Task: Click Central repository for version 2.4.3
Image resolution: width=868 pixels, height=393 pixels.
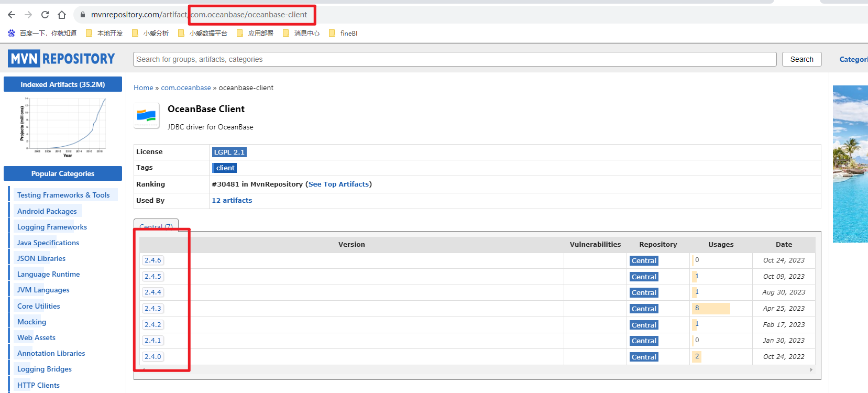Action: point(644,309)
